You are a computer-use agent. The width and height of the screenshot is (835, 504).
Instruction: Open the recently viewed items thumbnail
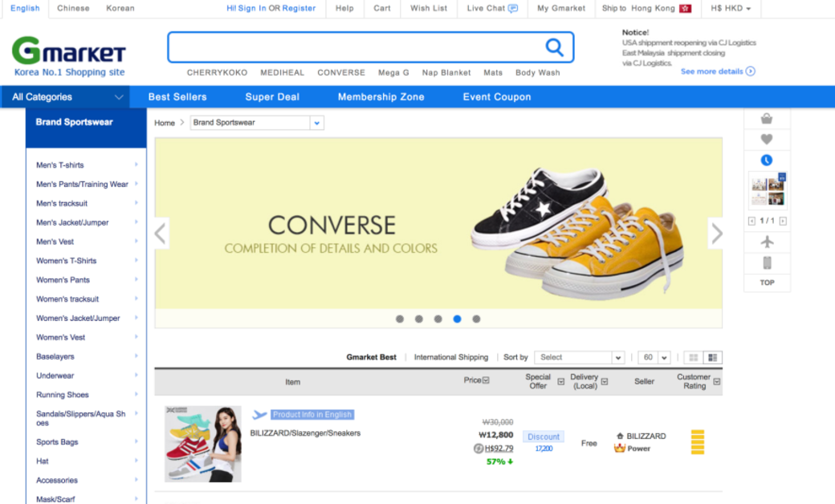(768, 190)
